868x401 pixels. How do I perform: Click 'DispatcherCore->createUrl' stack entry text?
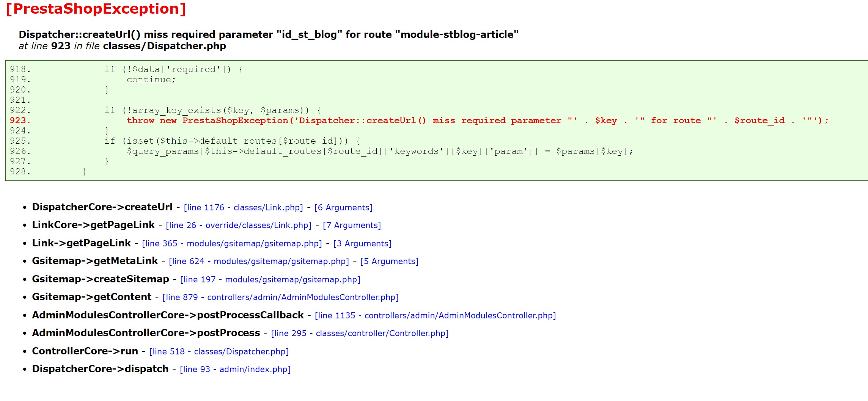102,207
